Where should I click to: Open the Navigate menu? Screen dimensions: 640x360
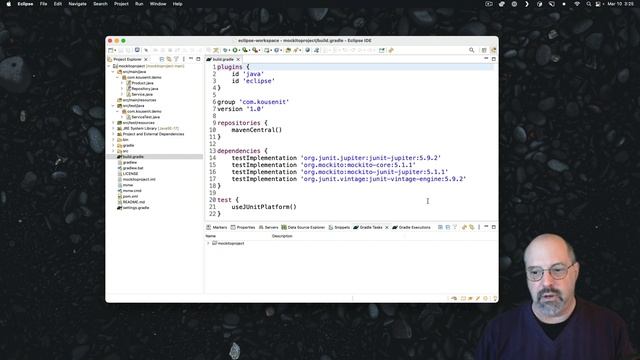click(77, 4)
